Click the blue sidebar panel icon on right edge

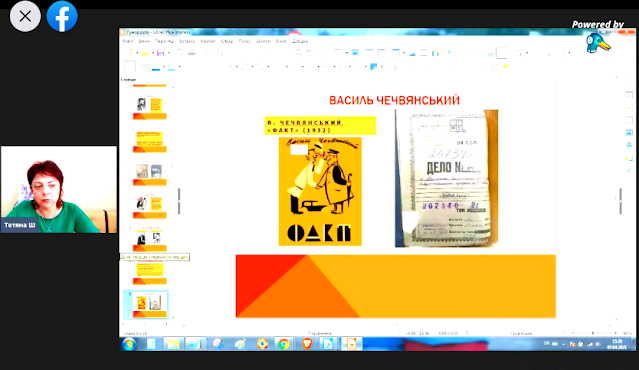629,132
